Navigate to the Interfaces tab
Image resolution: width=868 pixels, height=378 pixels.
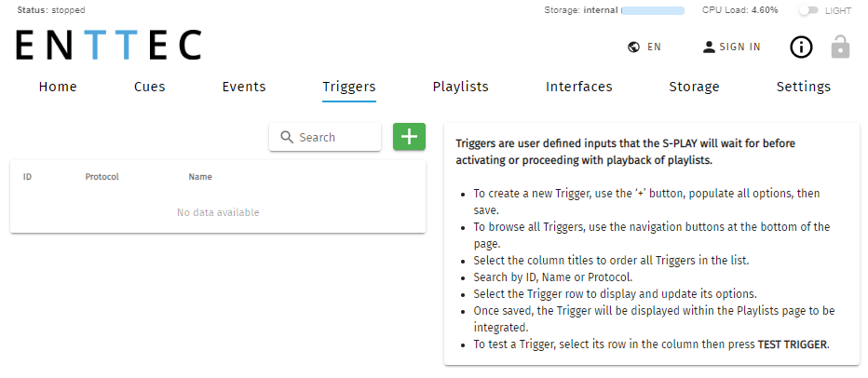(x=579, y=87)
